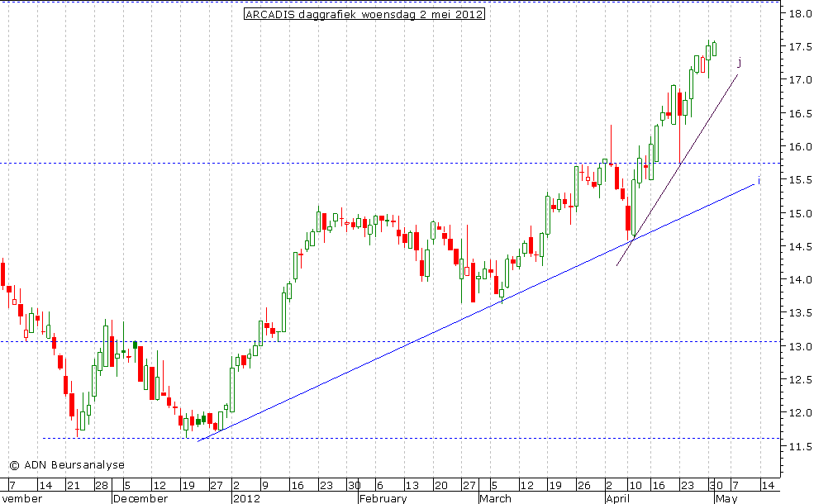The width and height of the screenshot is (814, 504).
Task: Click the 17.0 price axis label
Action: (800, 80)
